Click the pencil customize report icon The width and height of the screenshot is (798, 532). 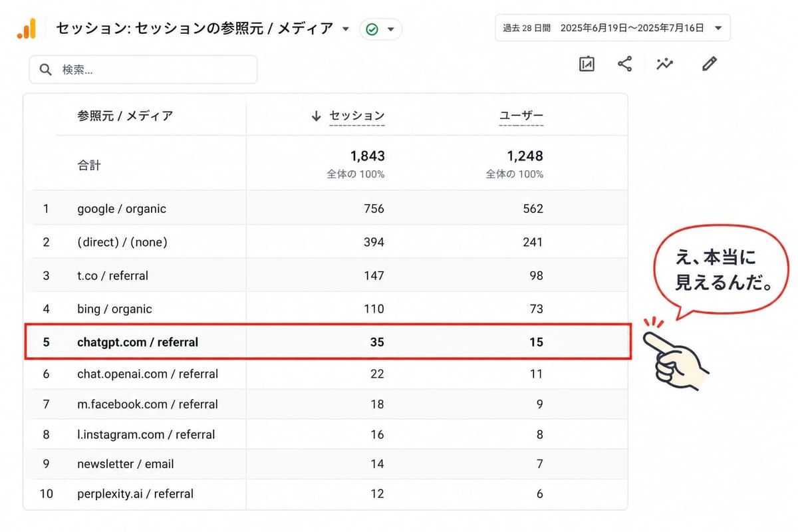[710, 64]
